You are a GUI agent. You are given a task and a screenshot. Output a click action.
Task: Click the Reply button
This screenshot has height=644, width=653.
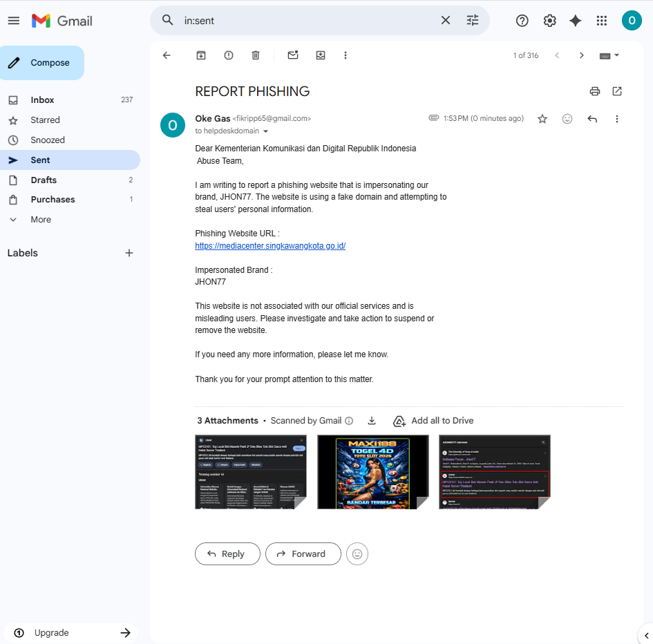click(x=227, y=554)
